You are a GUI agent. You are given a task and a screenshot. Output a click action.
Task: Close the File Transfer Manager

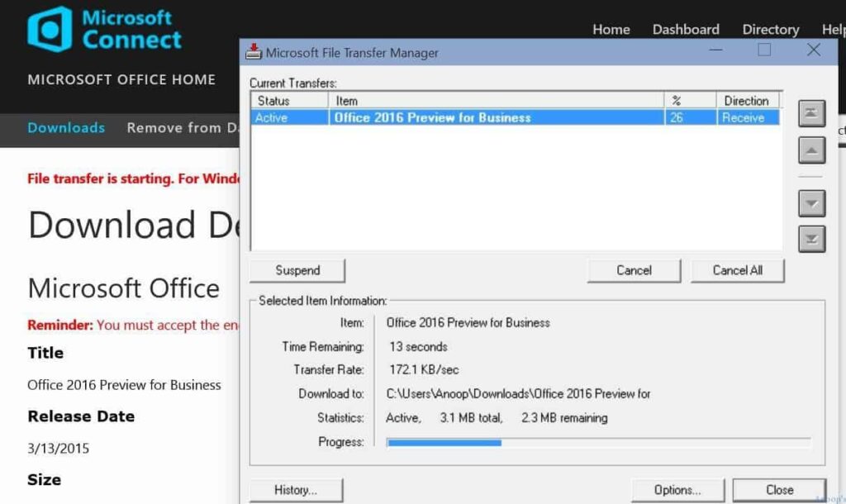point(778,489)
